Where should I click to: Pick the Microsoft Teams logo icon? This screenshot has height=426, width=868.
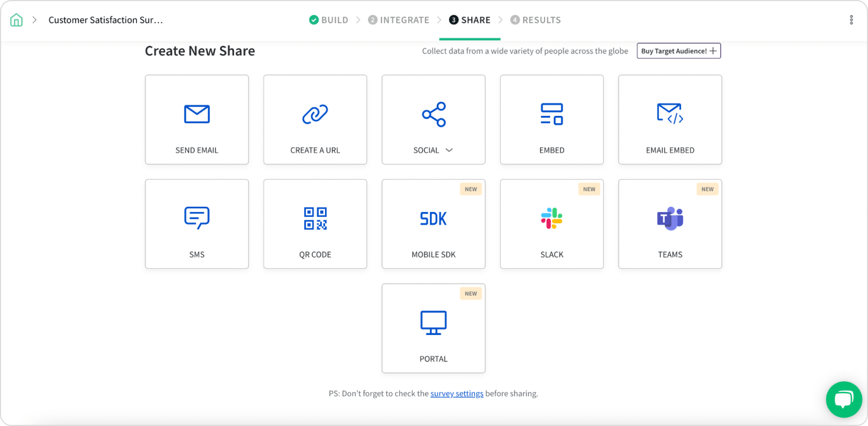click(x=670, y=219)
